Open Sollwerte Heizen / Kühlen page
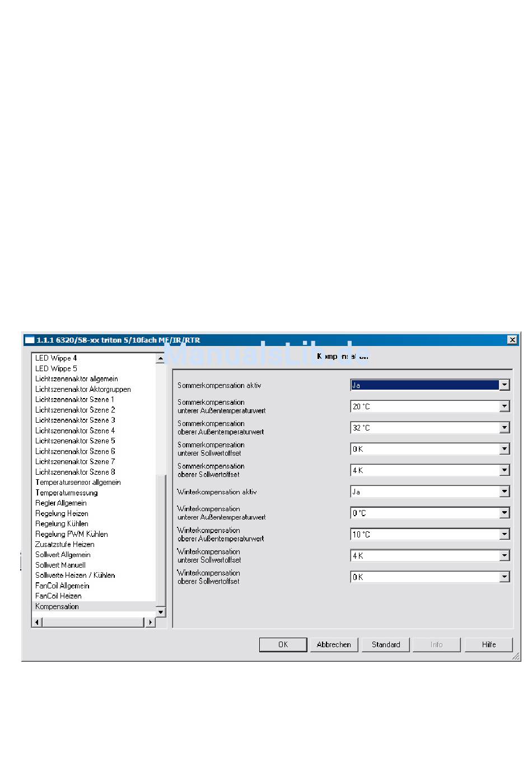 click(75, 576)
